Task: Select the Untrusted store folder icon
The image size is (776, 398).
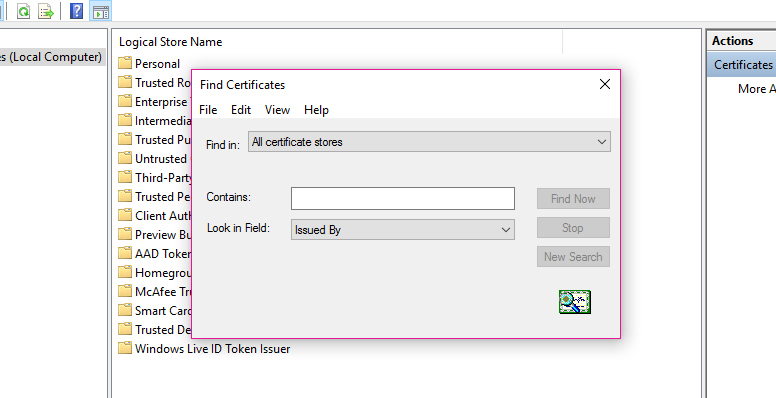Action: [125, 158]
